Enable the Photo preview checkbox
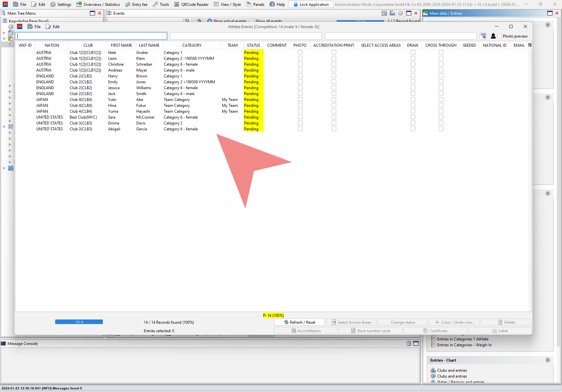Viewport: 562px width, 392px height. (x=499, y=36)
